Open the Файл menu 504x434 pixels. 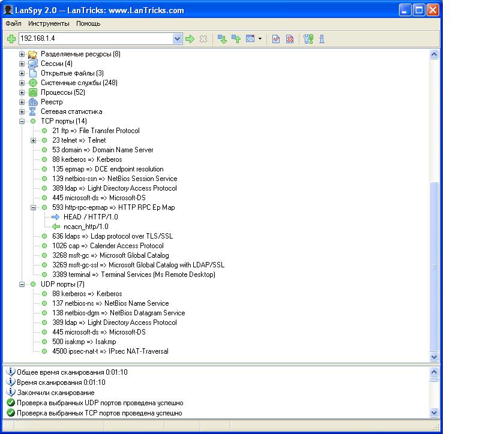pyautogui.click(x=13, y=23)
